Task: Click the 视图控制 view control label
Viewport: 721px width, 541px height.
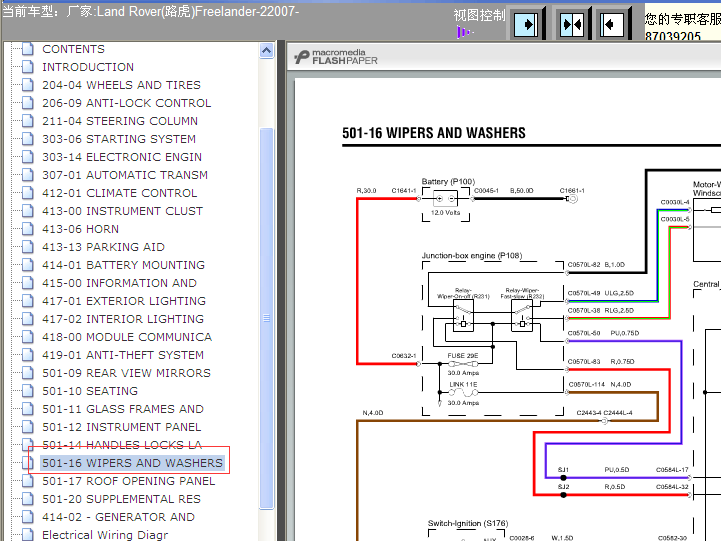Action: (x=479, y=15)
